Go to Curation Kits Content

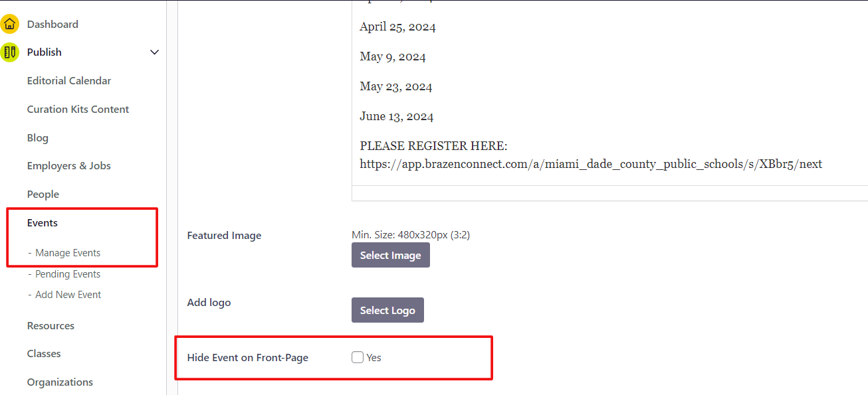coord(78,110)
